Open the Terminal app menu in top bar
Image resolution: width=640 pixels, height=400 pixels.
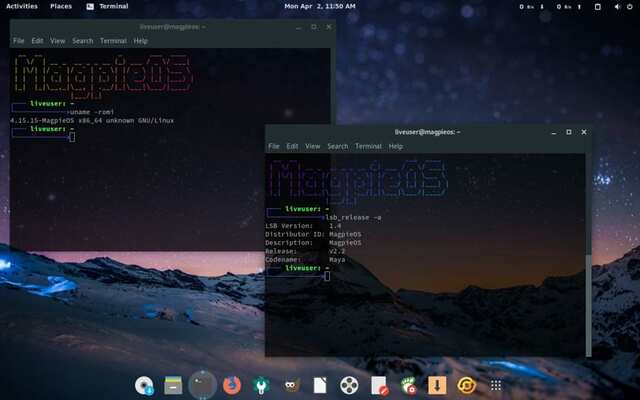click(x=108, y=6)
